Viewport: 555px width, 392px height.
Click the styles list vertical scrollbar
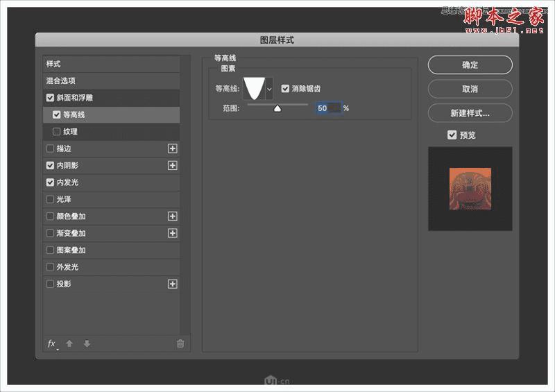pos(185,195)
